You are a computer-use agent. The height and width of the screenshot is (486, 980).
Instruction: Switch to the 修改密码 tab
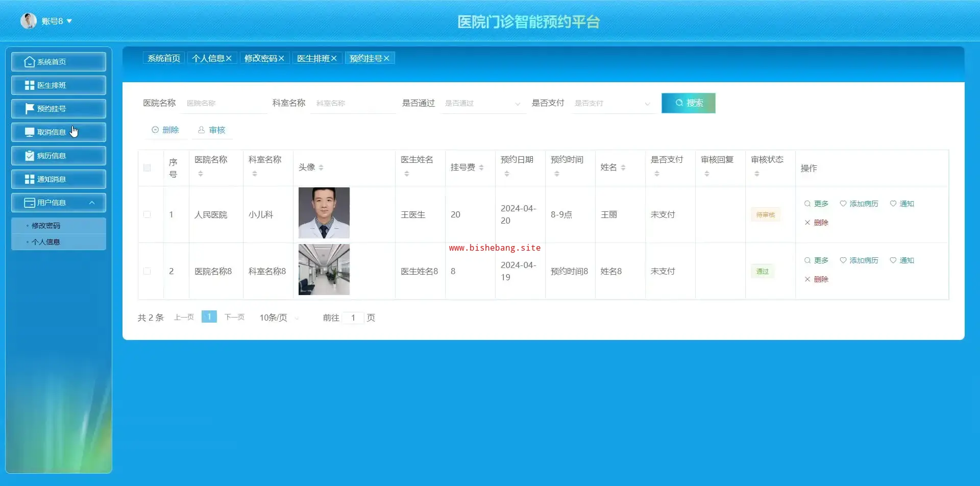260,59
